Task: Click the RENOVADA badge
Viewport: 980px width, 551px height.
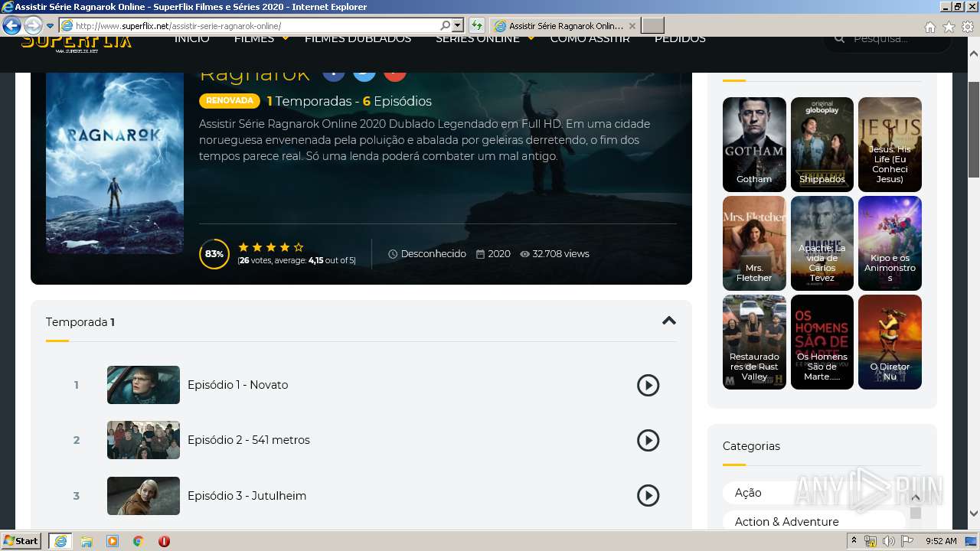Action: point(230,101)
